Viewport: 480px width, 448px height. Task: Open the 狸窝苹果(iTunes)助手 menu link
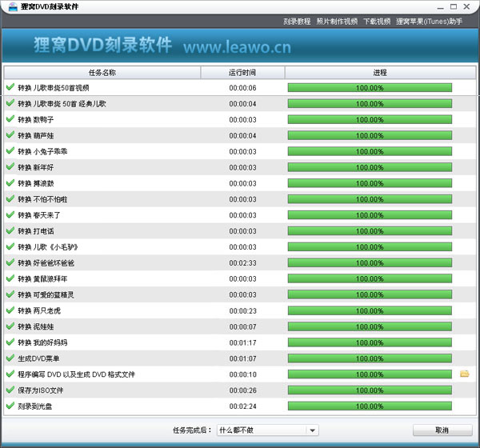(429, 22)
